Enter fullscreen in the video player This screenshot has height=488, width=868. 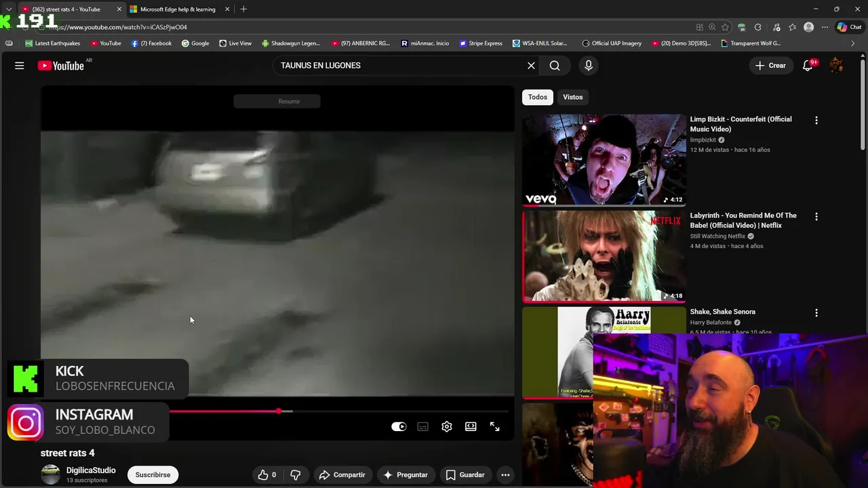(495, 426)
